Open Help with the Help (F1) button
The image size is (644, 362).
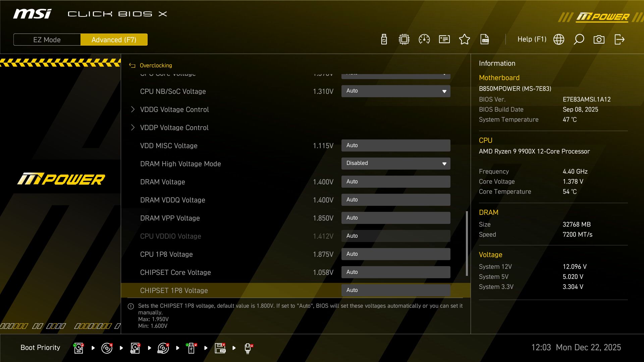532,39
